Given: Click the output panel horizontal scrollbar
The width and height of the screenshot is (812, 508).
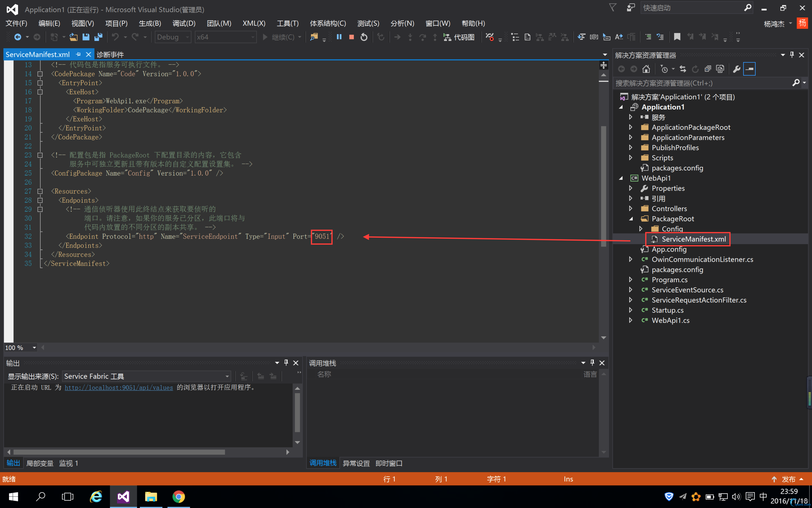Looking at the screenshot, I should coord(119,452).
